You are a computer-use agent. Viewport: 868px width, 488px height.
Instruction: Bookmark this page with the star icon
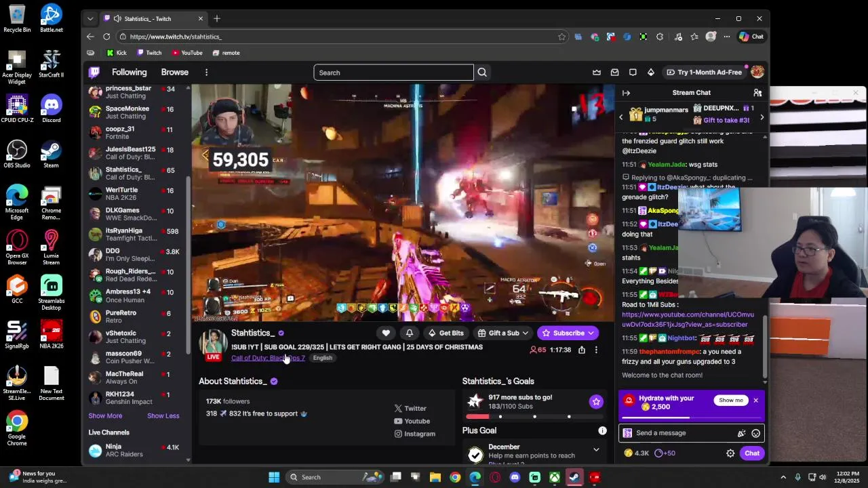[561, 37]
